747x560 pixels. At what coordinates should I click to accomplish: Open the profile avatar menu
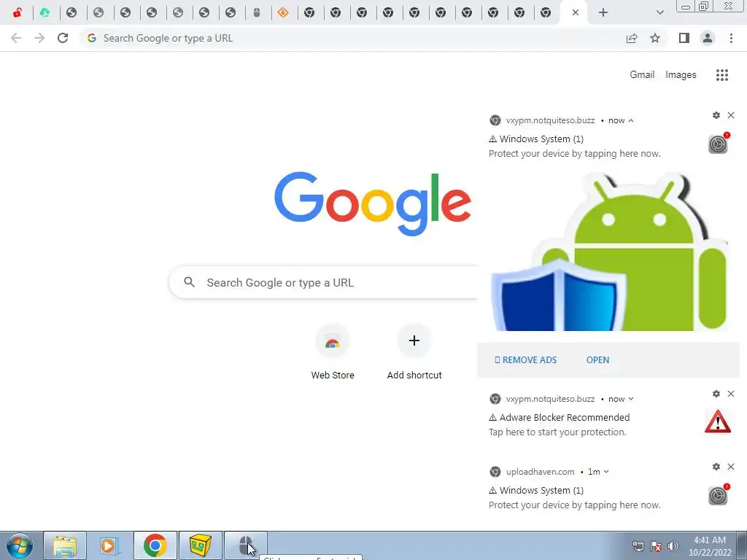(708, 38)
